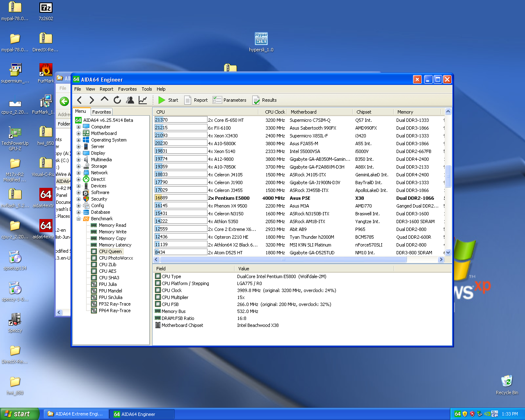The image size is (525, 420).
Task: Open the Tools menu
Action: pos(147,89)
